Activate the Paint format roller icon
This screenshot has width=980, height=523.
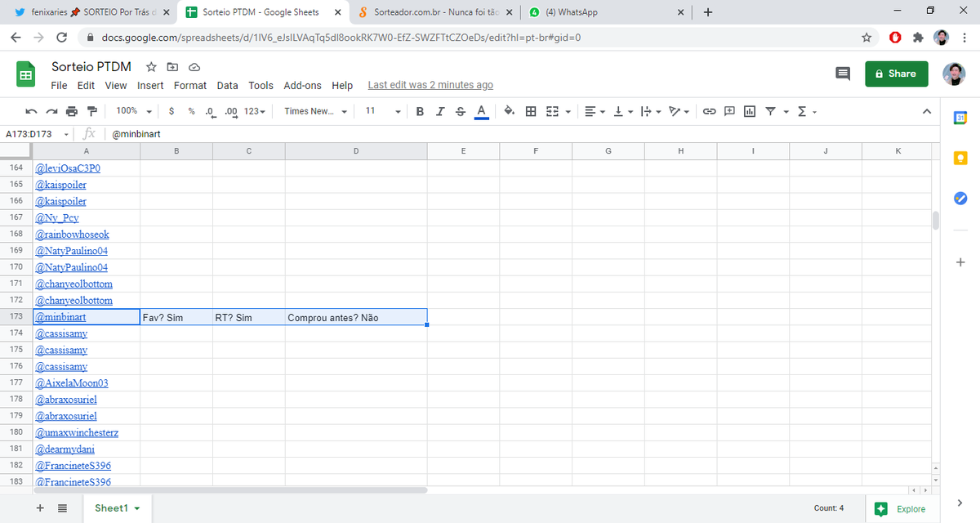91,111
